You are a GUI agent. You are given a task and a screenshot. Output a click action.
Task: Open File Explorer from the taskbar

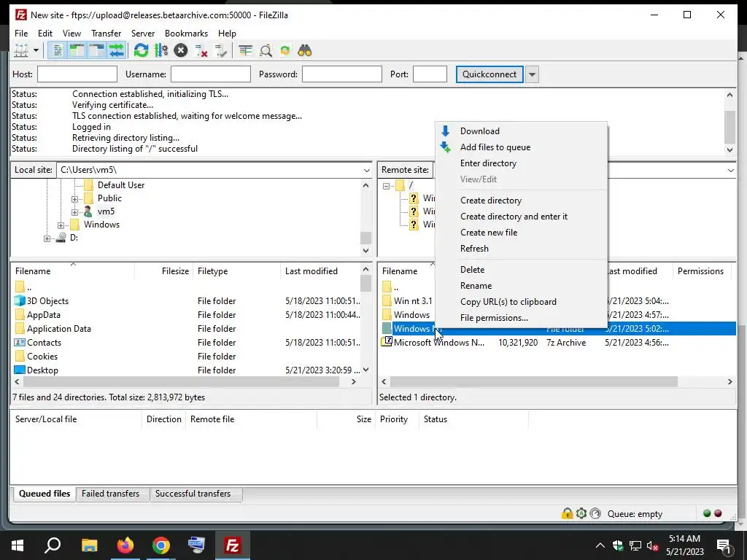(89, 545)
